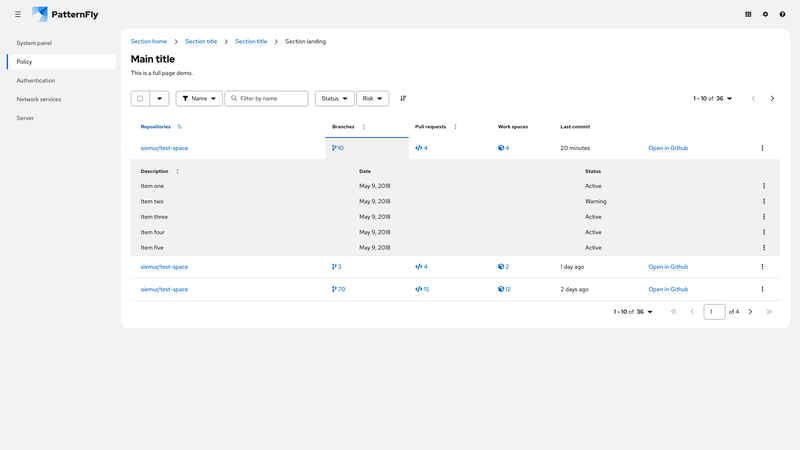Open Authentication in sidebar
This screenshot has height=450, width=800.
click(x=61, y=81)
